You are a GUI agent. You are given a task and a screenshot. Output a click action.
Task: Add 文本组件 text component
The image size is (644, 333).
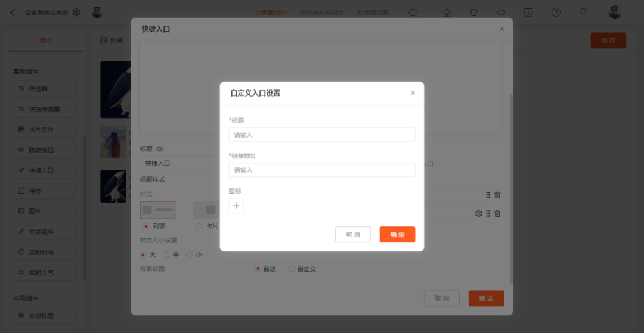coord(44,232)
